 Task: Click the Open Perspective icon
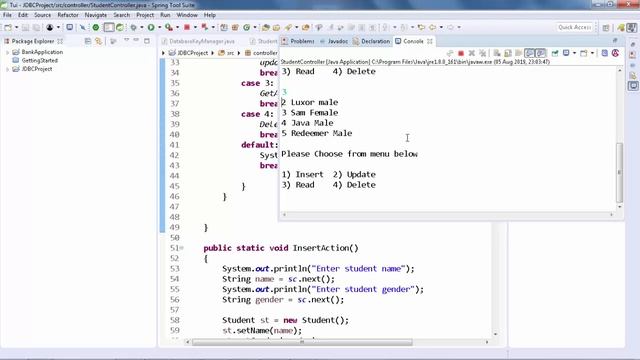[606, 27]
